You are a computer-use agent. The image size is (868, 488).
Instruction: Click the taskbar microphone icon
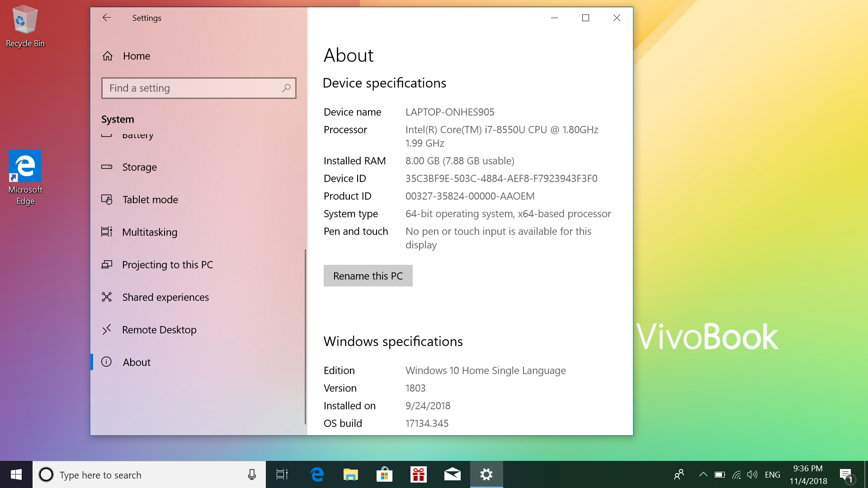(252, 474)
